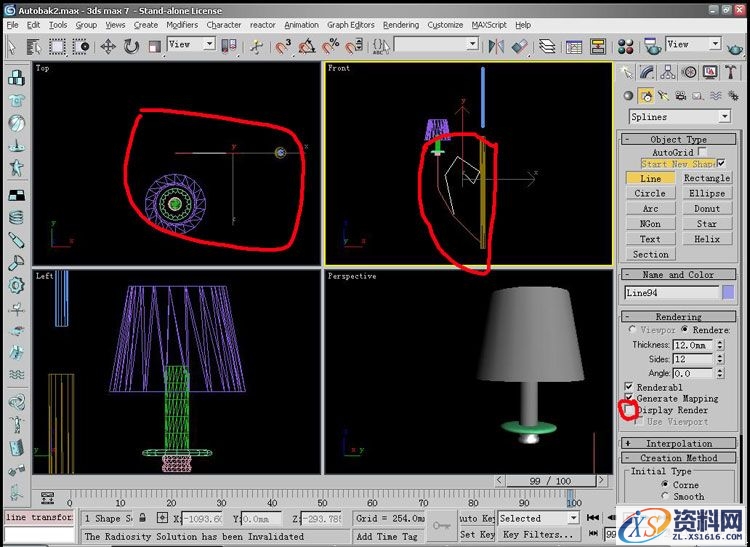Open the Modifiers menu
The height and width of the screenshot is (547, 750).
(x=182, y=25)
